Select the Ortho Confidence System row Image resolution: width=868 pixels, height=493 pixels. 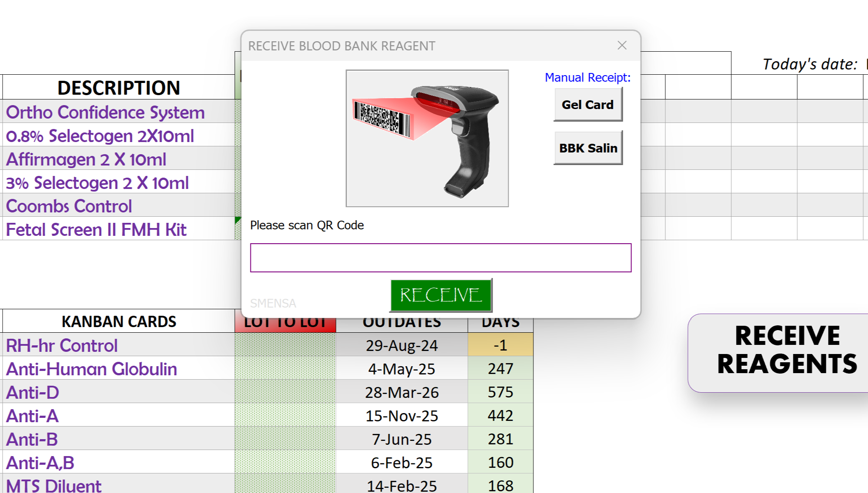coord(105,112)
